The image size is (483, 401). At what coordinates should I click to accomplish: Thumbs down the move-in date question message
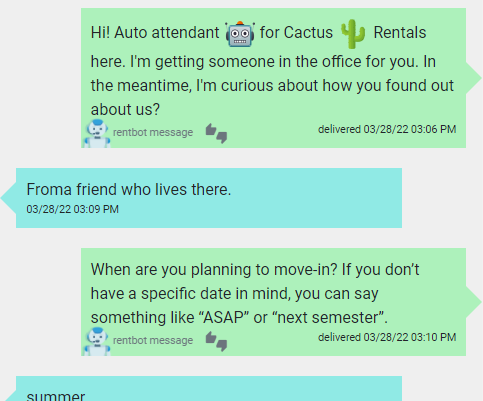[222, 345]
